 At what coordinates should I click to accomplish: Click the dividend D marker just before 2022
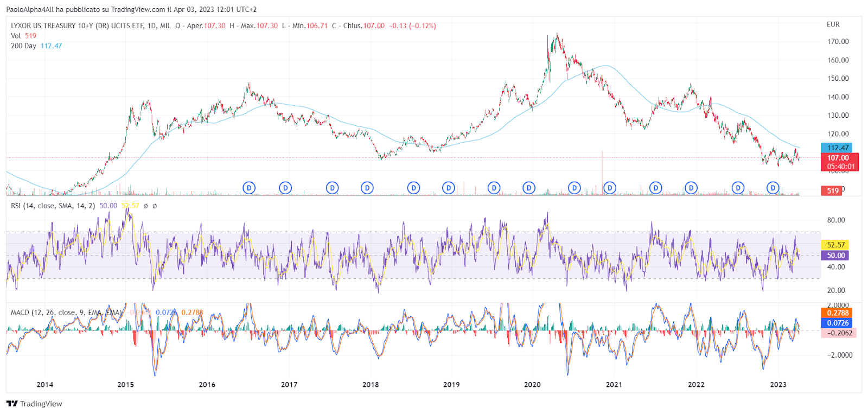(x=691, y=188)
